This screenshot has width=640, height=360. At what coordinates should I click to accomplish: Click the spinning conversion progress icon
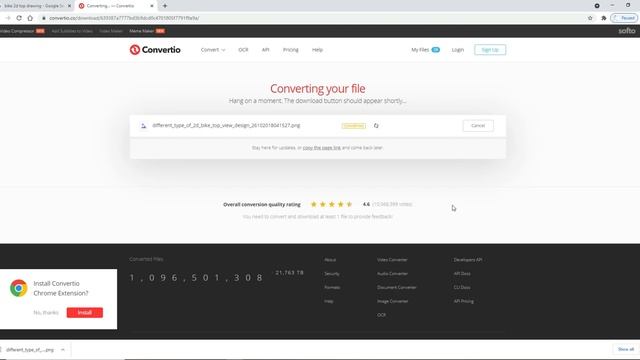376,126
